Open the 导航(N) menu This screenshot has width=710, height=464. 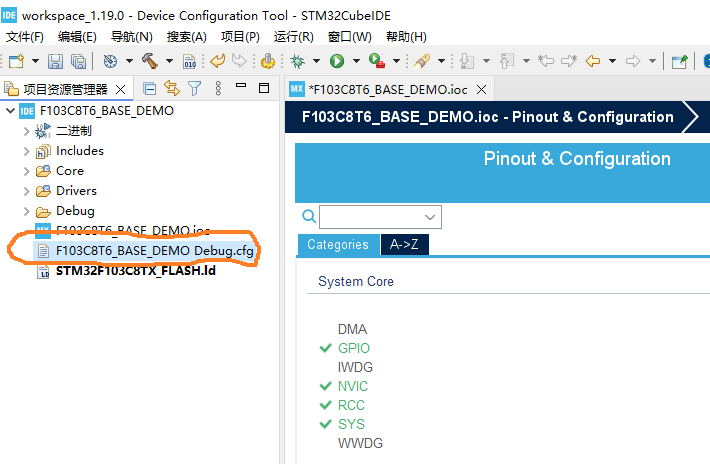(131, 37)
